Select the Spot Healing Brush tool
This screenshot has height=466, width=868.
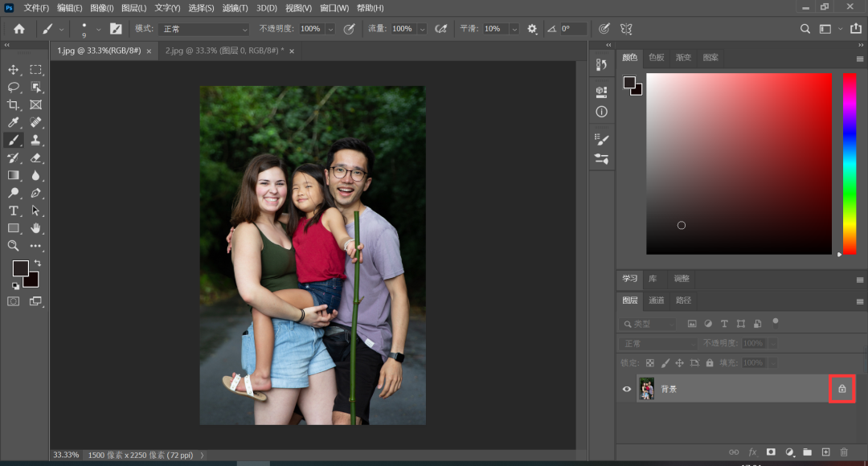click(x=35, y=122)
